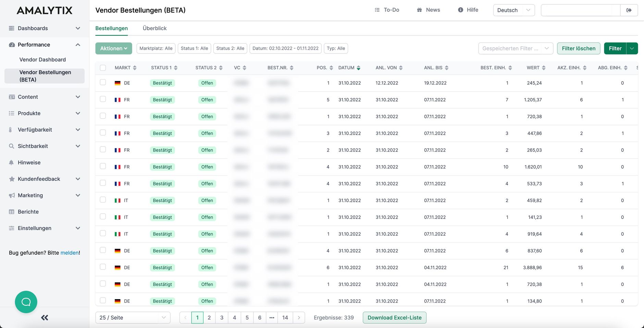
Task: Jump to last page 14
Action: 285,318
